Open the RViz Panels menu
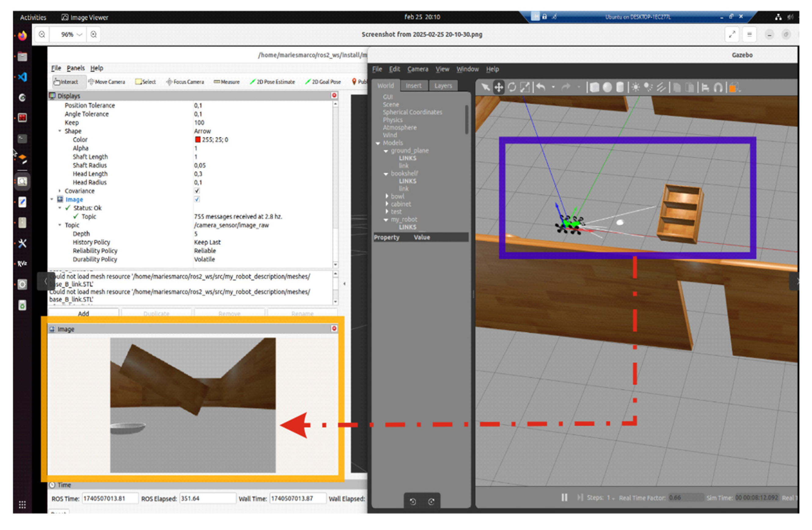 coord(75,68)
